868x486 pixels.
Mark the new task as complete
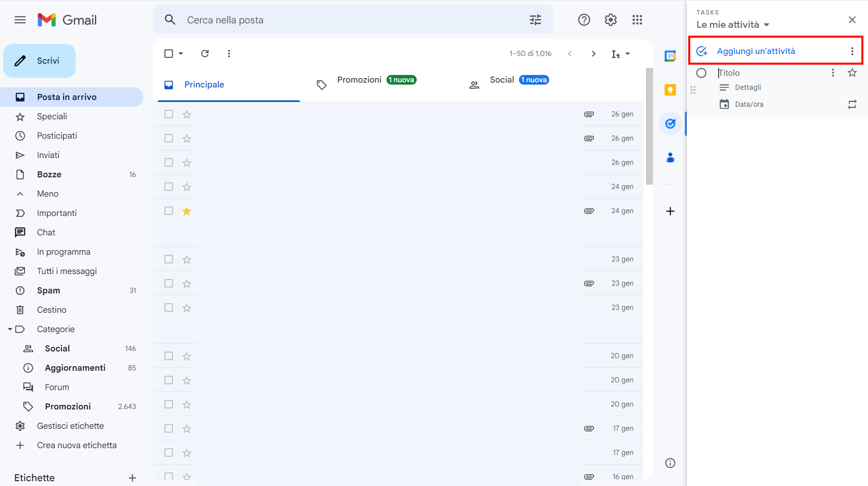coord(701,73)
